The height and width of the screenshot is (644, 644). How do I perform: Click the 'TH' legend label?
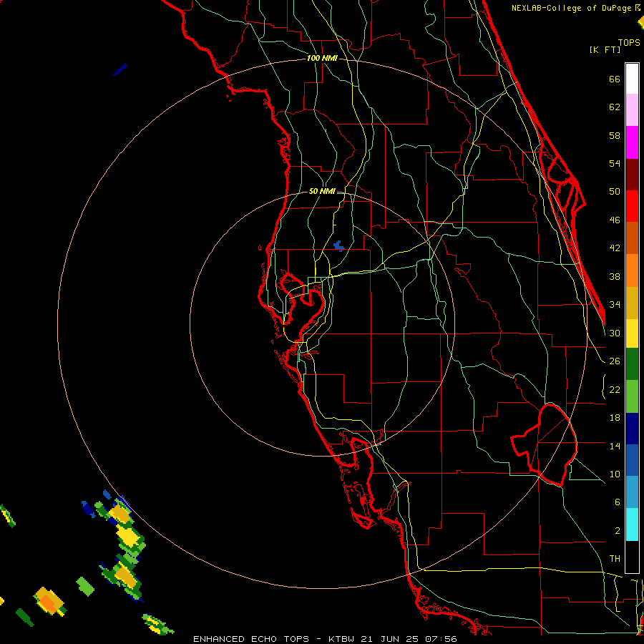615,559
